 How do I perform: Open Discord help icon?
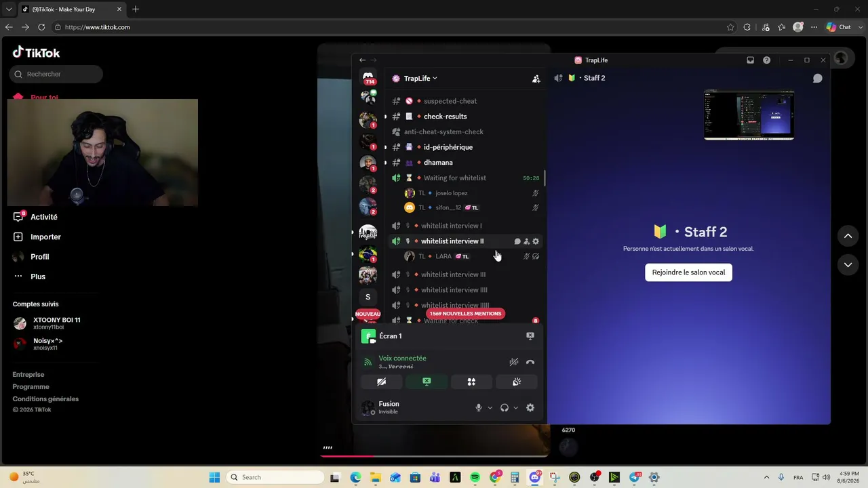click(x=767, y=60)
